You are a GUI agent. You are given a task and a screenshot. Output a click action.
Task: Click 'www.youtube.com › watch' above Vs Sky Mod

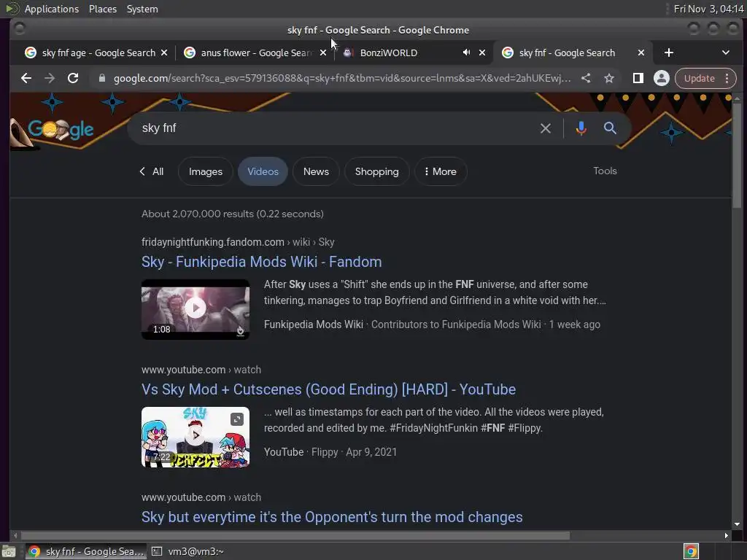click(x=201, y=370)
